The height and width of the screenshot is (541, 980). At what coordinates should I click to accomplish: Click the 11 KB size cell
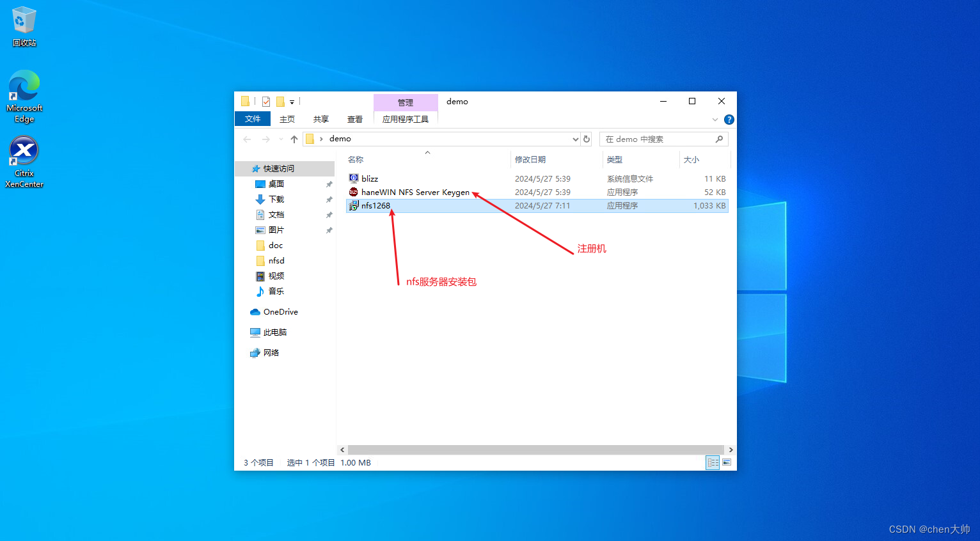coord(715,179)
